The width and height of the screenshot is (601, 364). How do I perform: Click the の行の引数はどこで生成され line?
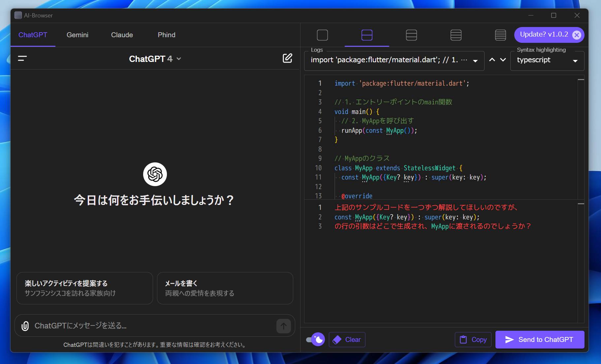[x=432, y=226]
